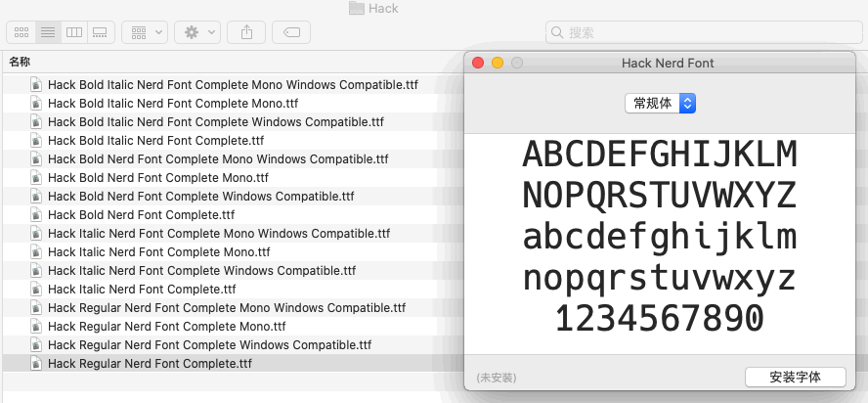This screenshot has width=868, height=403.
Task: Click the font sample preview area
Action: (660, 244)
